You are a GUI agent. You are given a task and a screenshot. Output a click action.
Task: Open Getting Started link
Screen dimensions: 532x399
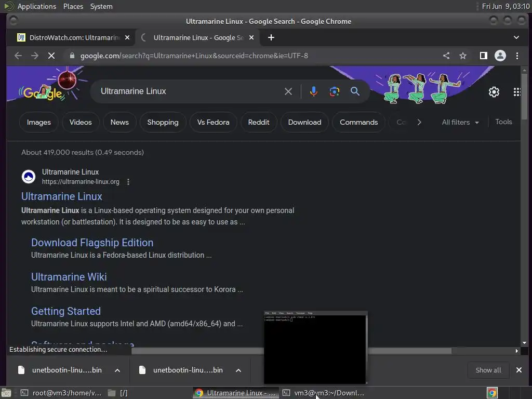tap(66, 311)
